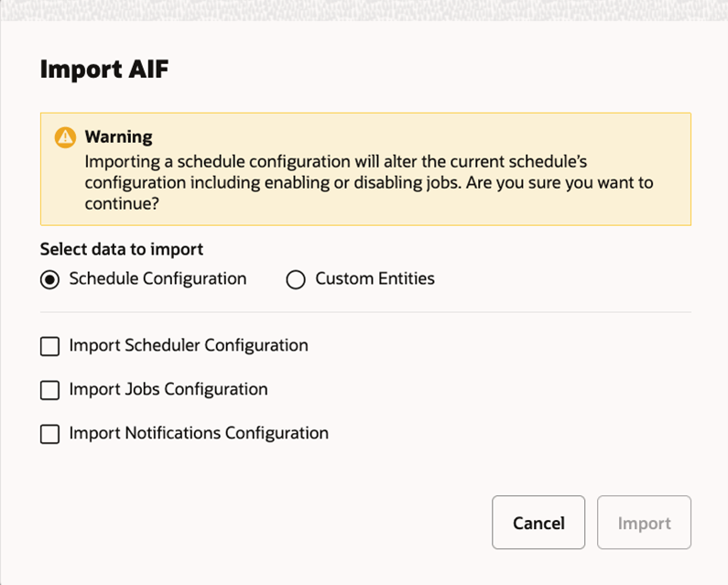Click the Import Scheduler Configuration label text

click(x=189, y=345)
